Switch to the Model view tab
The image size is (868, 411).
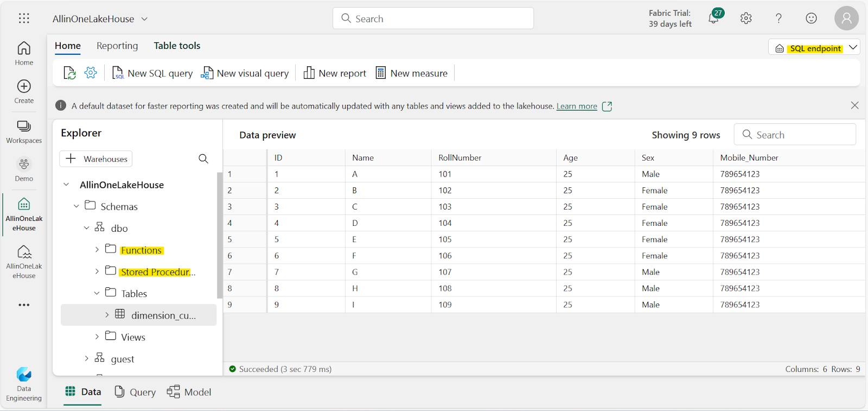189,392
